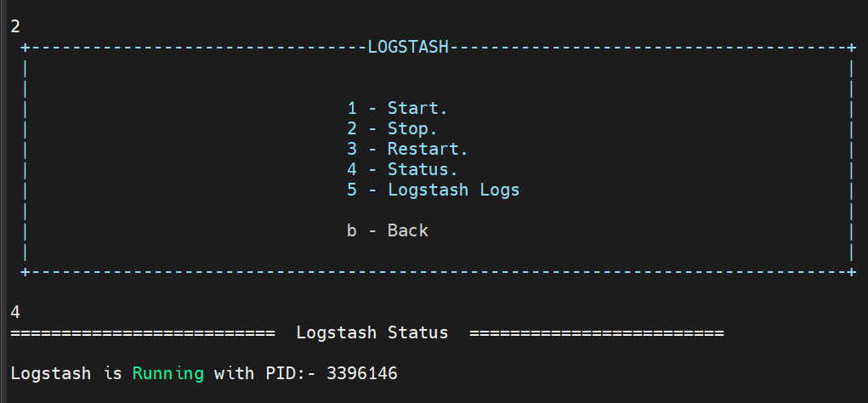Click the "Logstash Status" heading text
The height and width of the screenshot is (403, 868).
pos(372,332)
